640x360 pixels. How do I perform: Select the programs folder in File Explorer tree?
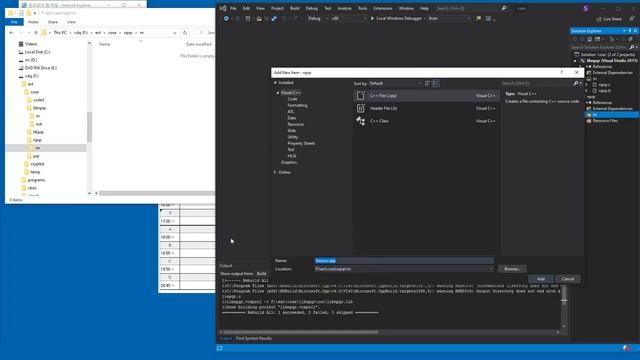[x=36, y=180]
